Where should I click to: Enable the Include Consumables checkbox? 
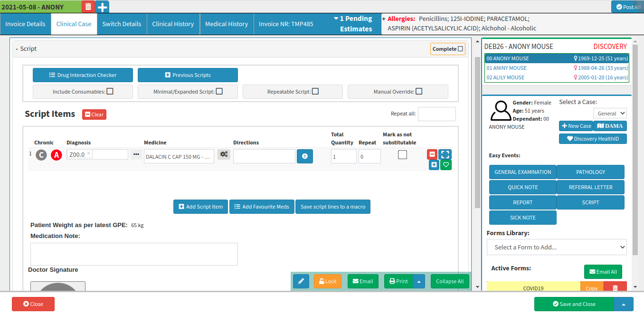pos(110,92)
